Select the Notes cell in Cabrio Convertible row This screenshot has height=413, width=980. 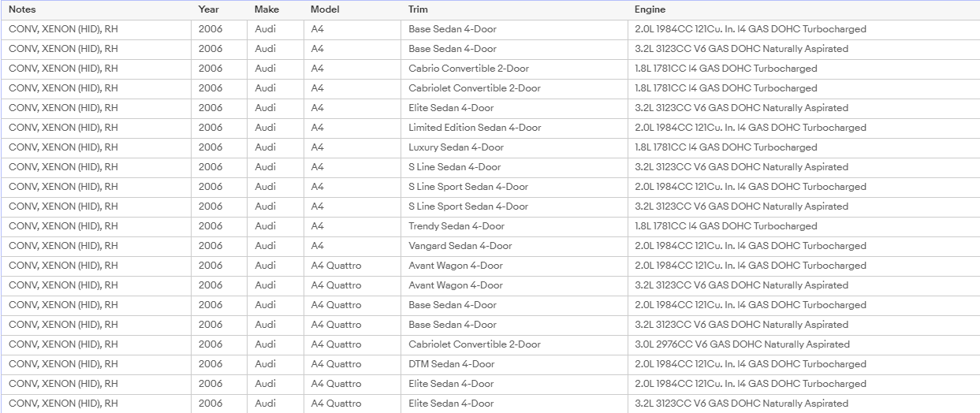pos(95,69)
